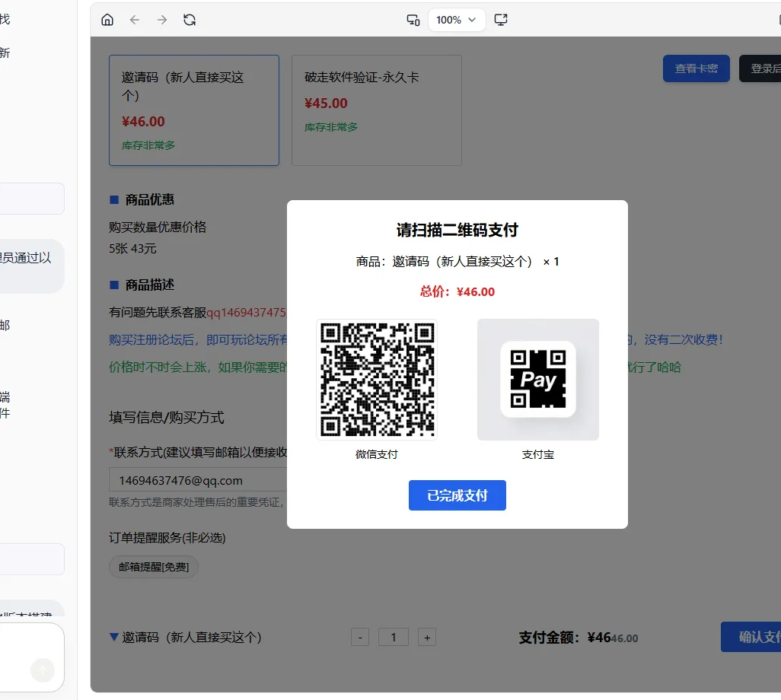Click the 已完成支付 confirmation button
This screenshot has height=700, width=781.
(x=457, y=495)
